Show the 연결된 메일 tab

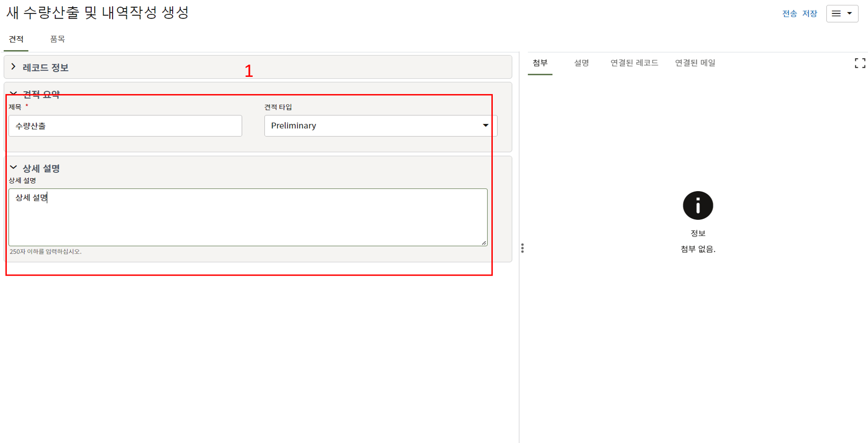tap(695, 63)
